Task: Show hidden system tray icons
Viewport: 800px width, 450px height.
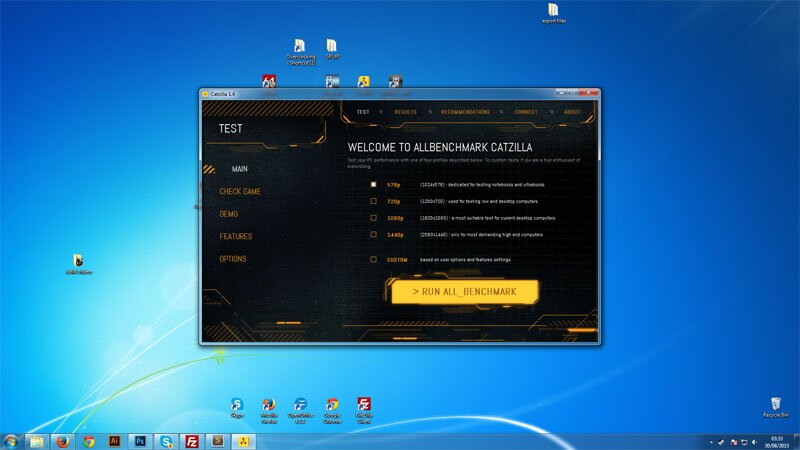Action: point(711,442)
